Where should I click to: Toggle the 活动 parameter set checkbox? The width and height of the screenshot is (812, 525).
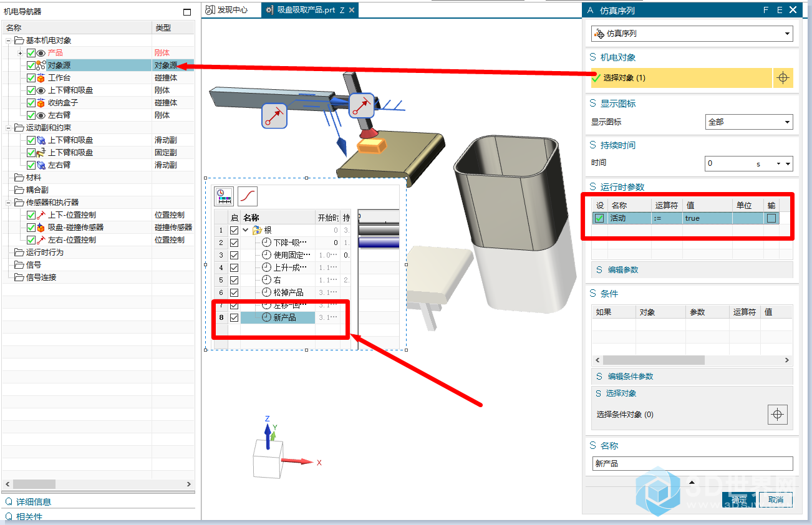[599, 218]
